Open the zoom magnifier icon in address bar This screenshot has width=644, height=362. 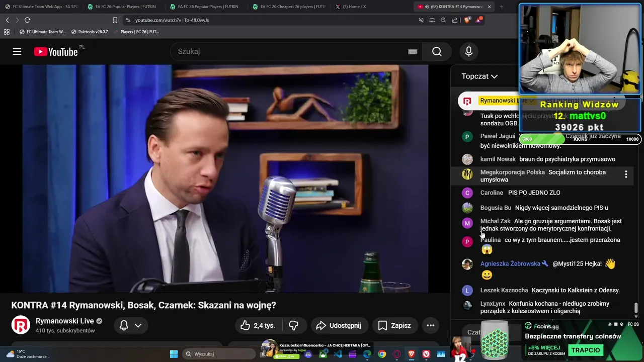tap(443, 20)
